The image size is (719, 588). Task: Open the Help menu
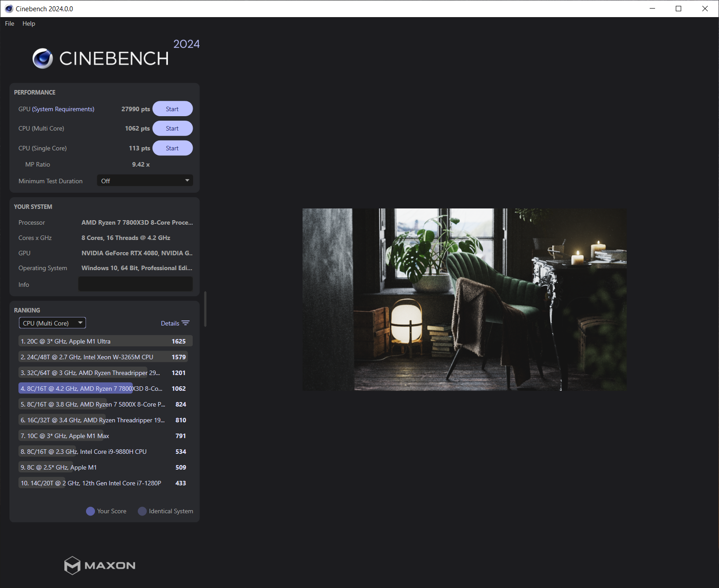click(29, 23)
